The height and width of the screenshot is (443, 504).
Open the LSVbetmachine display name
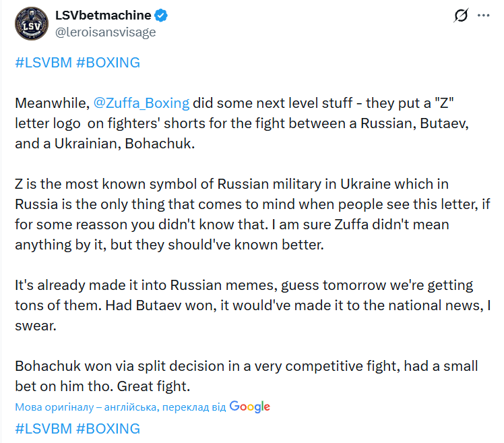[x=103, y=15]
